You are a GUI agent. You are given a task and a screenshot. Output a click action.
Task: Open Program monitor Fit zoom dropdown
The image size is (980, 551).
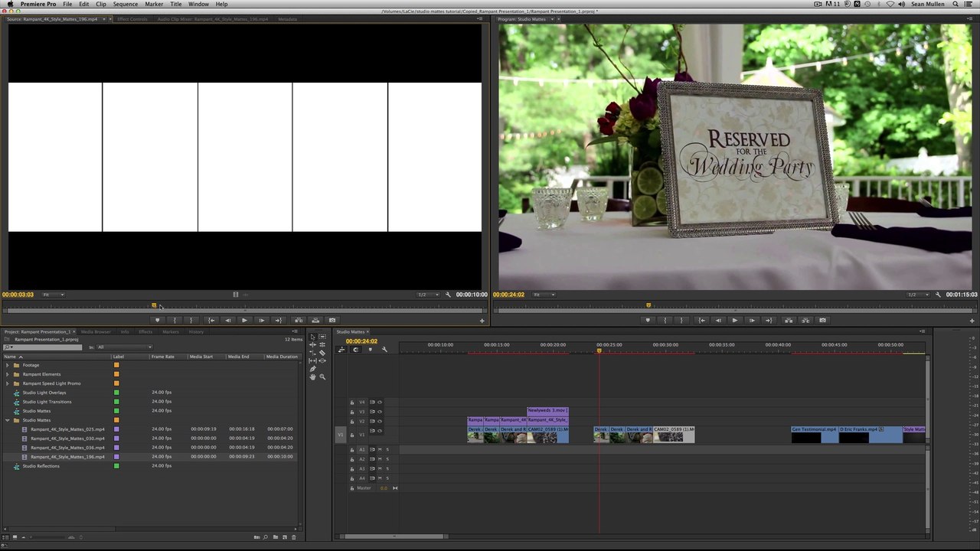[544, 295]
